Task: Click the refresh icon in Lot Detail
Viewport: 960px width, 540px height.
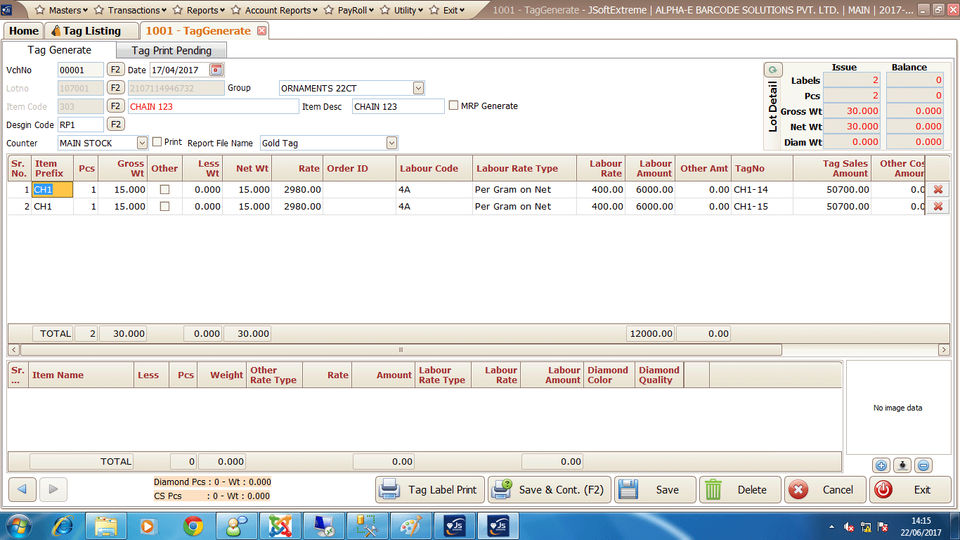Action: pyautogui.click(x=773, y=70)
